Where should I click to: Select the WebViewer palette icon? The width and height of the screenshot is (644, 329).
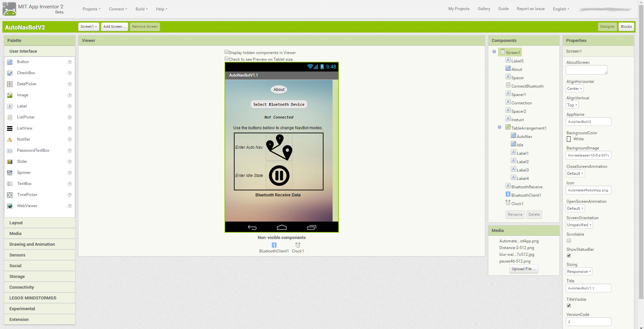(10, 206)
